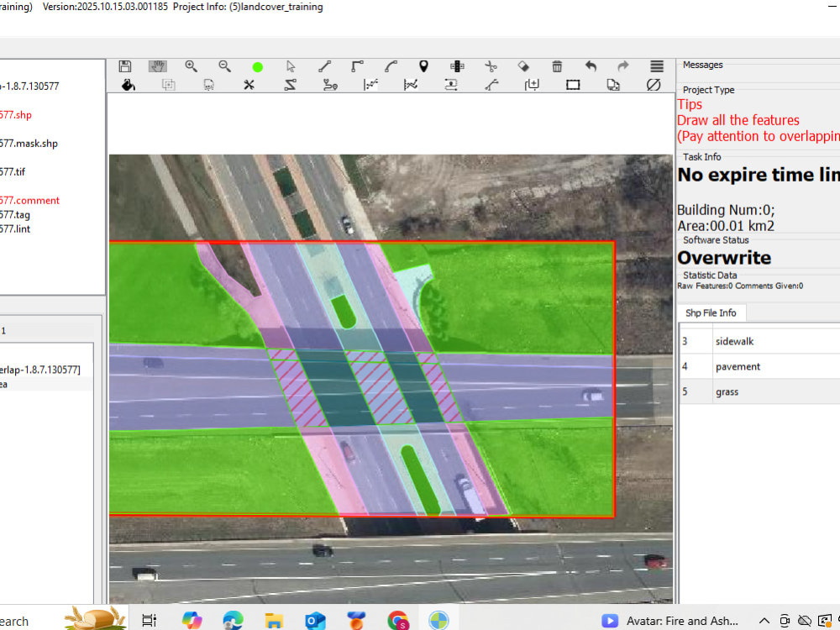Image resolution: width=840 pixels, height=630 pixels.
Task: Click the route with map pin icon
Action: point(330,85)
